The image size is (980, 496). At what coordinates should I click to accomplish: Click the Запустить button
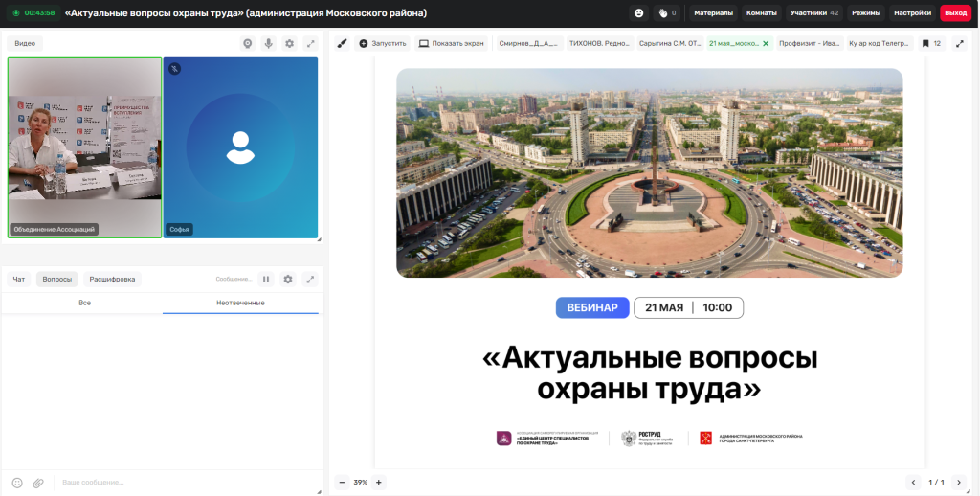pos(383,44)
